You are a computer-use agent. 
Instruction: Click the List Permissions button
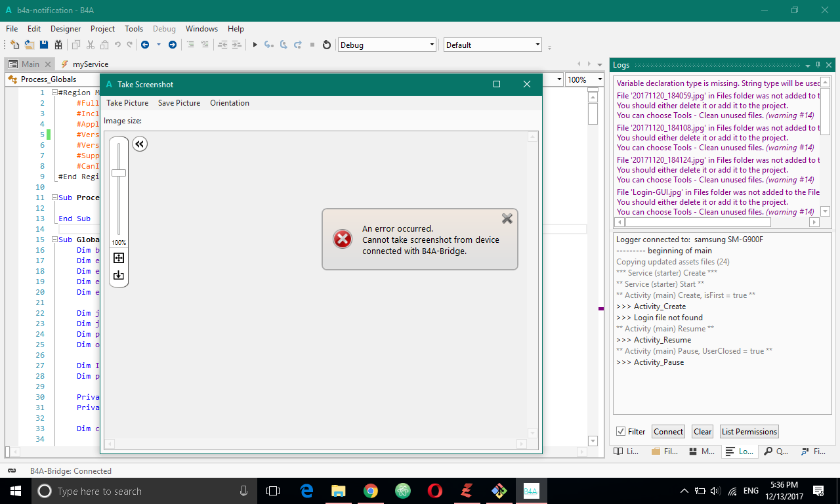[749, 431]
